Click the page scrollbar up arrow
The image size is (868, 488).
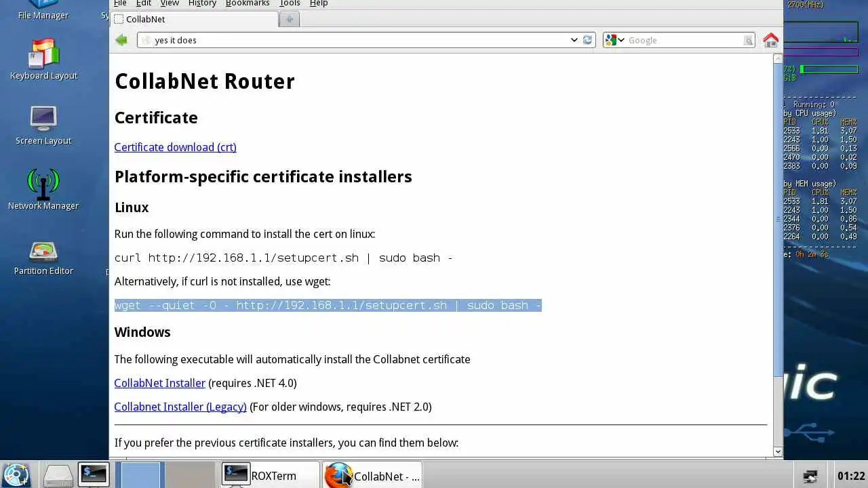778,59
